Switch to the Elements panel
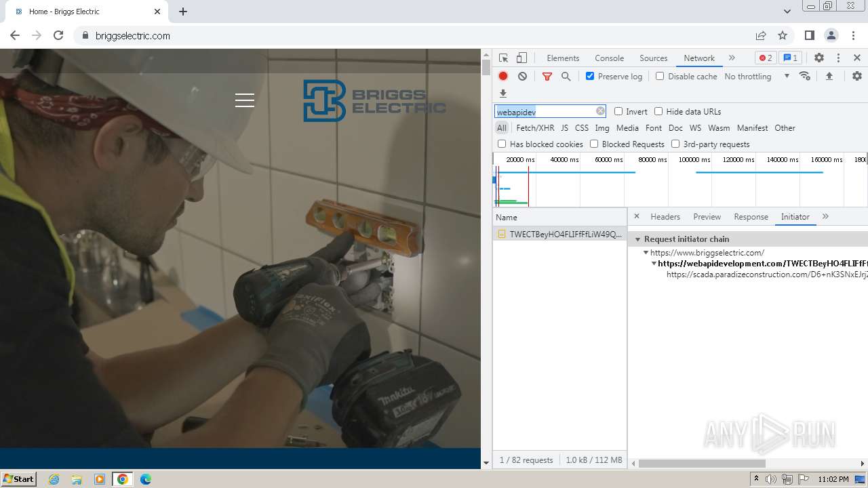868x488 pixels. tap(563, 58)
